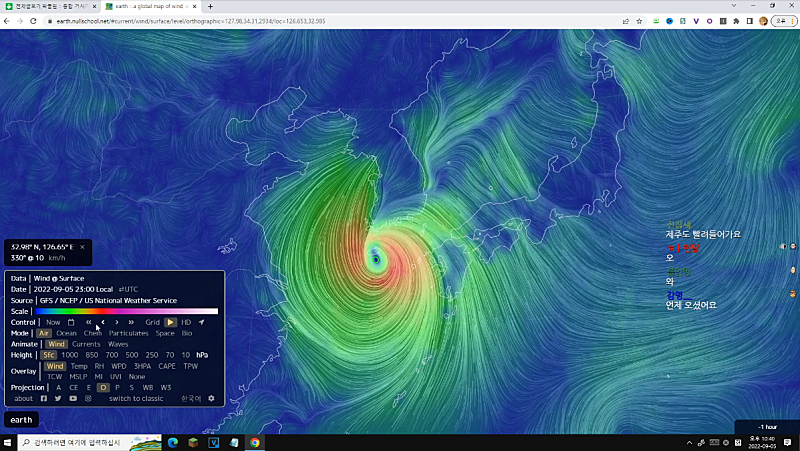Open the Twitter link icon
Image resolution: width=800 pixels, height=451 pixels.
click(58, 398)
